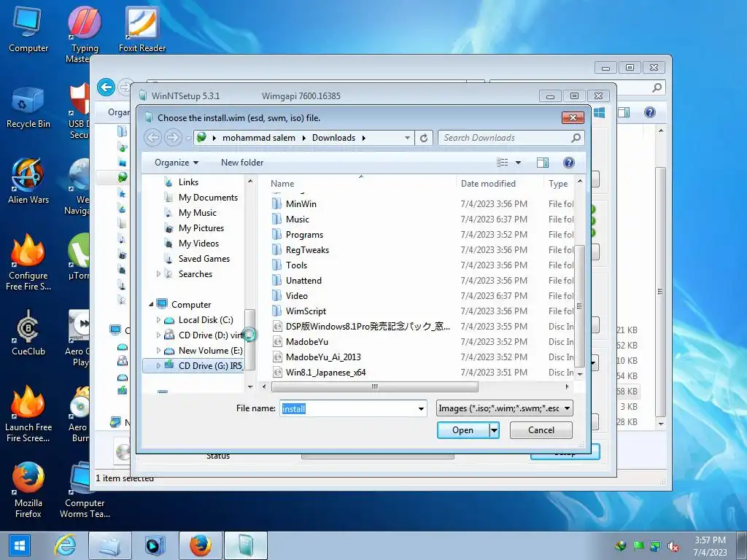The height and width of the screenshot is (560, 747).
Task: Select the MinWin folder
Action: pos(301,204)
